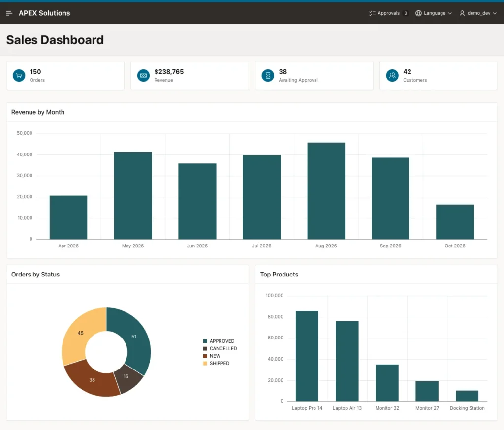Click the Customers people icon
504x430 pixels.
click(x=392, y=76)
